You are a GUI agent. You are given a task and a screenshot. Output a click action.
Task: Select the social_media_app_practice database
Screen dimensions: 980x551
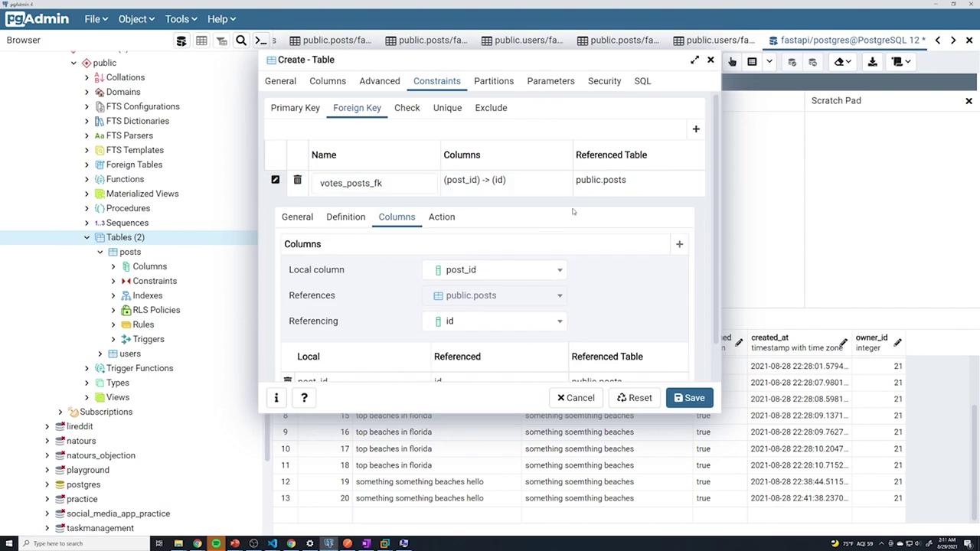point(118,514)
